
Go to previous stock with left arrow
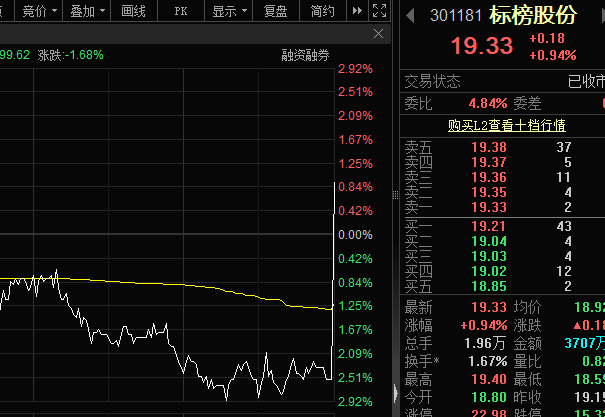[411, 15]
